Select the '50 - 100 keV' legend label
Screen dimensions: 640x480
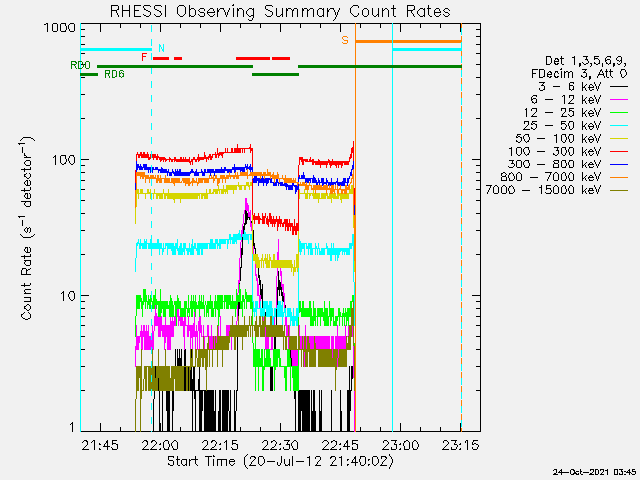coord(558,138)
